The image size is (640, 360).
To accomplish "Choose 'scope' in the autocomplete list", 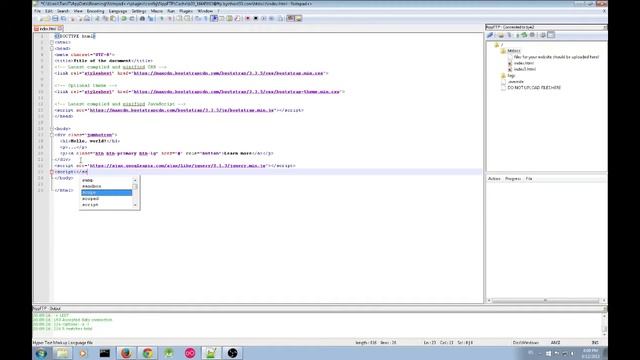I will tap(106, 192).
